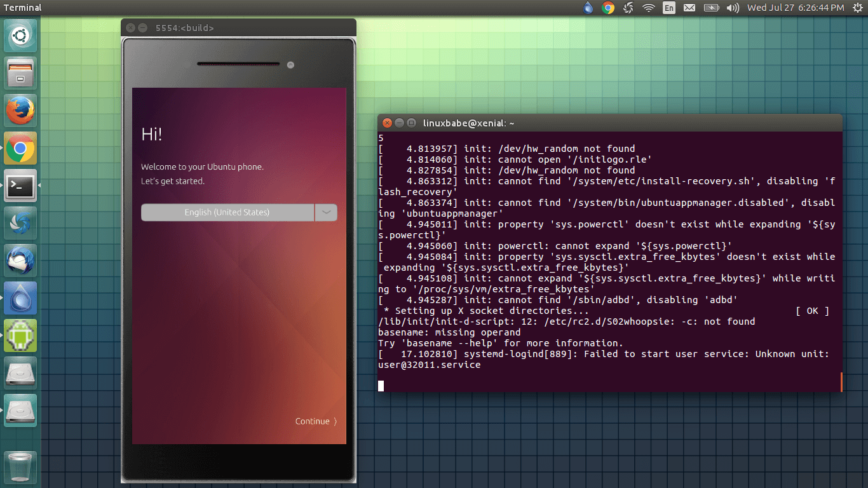The height and width of the screenshot is (488, 868).
Task: Open the Trash in the launcher
Action: click(x=20, y=466)
